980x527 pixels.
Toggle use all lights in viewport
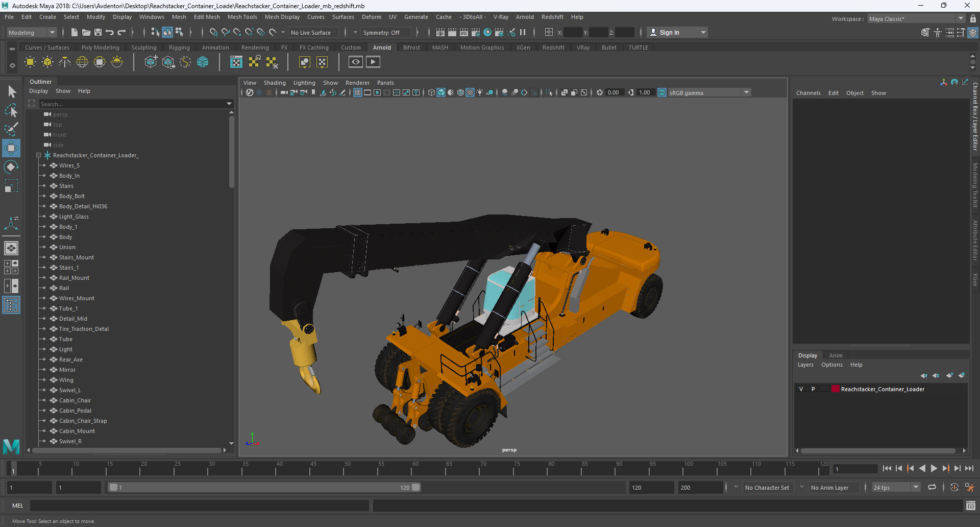click(x=480, y=92)
